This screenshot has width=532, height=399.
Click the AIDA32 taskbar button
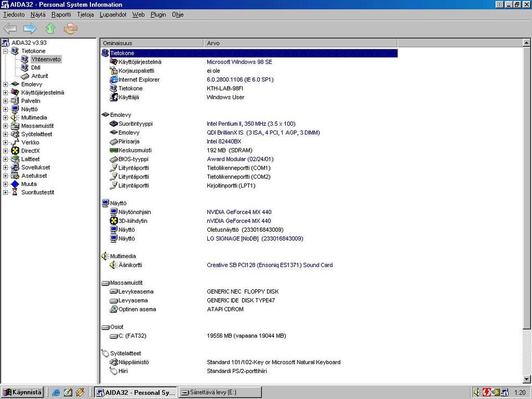click(x=136, y=392)
